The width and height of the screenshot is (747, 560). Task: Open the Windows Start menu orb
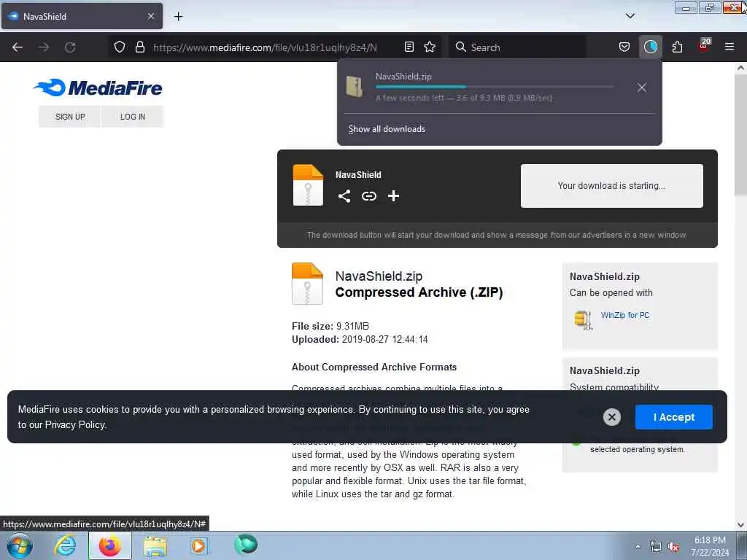(x=20, y=545)
